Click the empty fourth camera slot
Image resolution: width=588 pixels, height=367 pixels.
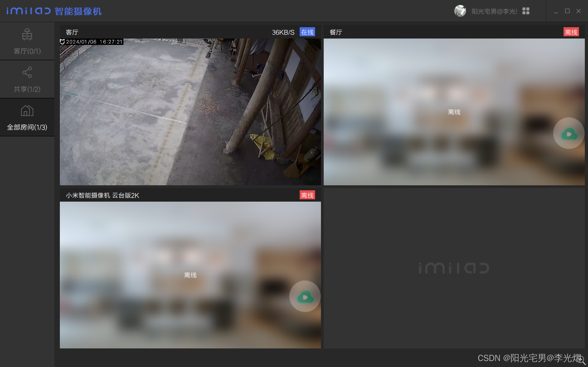[x=454, y=268]
